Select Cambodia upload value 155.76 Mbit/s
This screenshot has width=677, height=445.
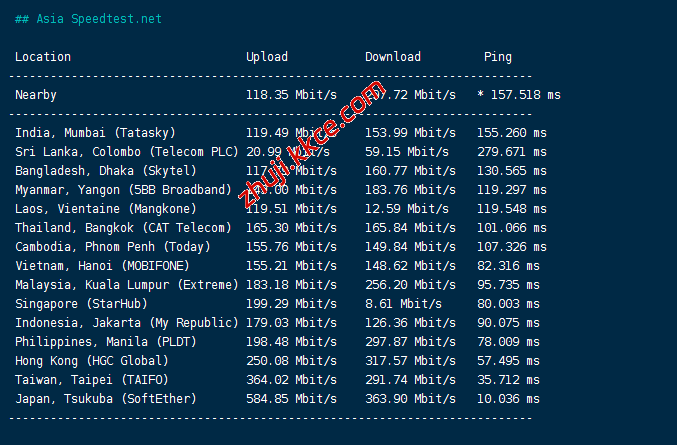[x=288, y=247]
